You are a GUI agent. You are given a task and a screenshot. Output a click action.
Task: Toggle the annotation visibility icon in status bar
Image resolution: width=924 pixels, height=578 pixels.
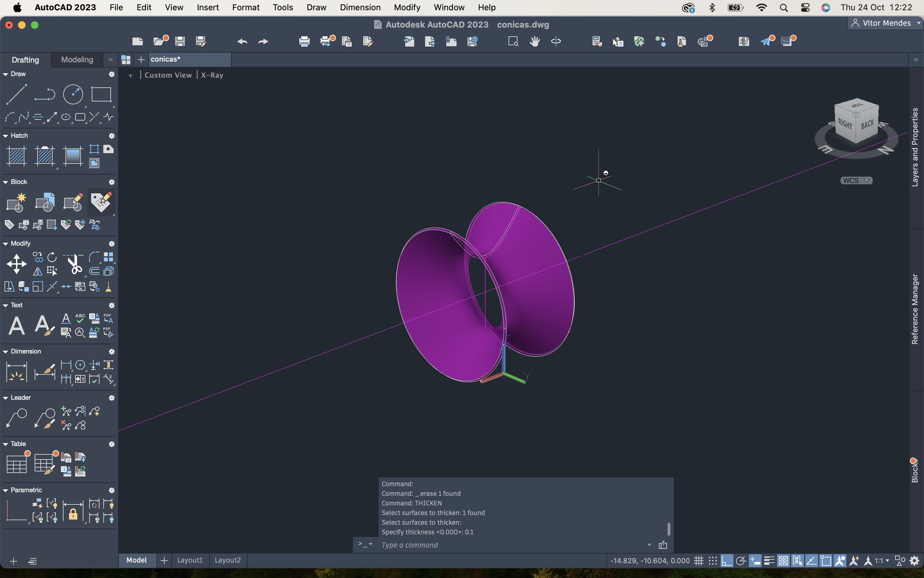coord(840,561)
